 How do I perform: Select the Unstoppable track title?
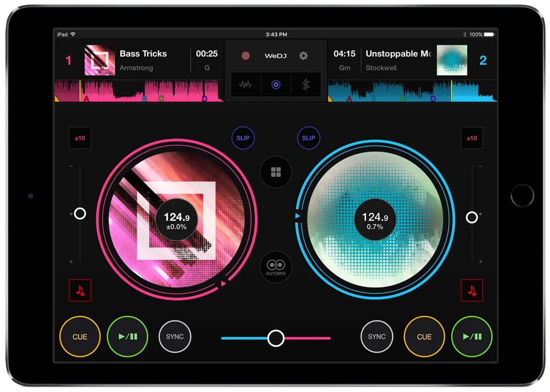point(399,54)
